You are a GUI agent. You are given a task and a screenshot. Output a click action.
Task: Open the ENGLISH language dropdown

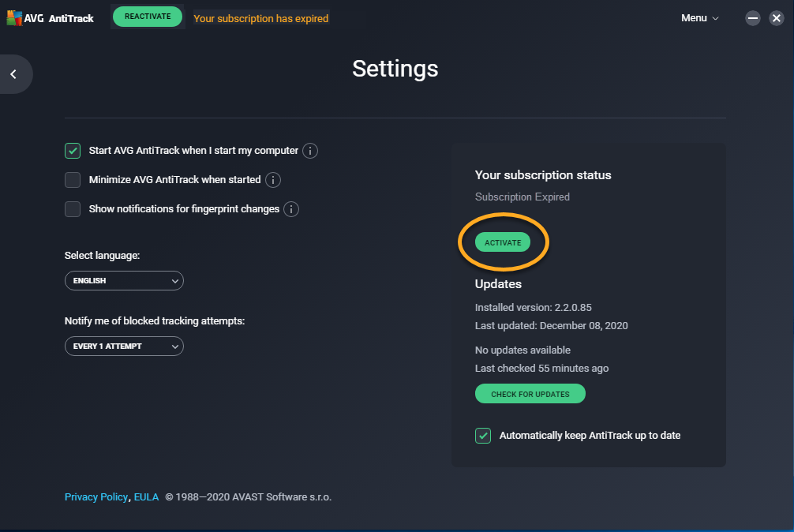[x=124, y=280]
